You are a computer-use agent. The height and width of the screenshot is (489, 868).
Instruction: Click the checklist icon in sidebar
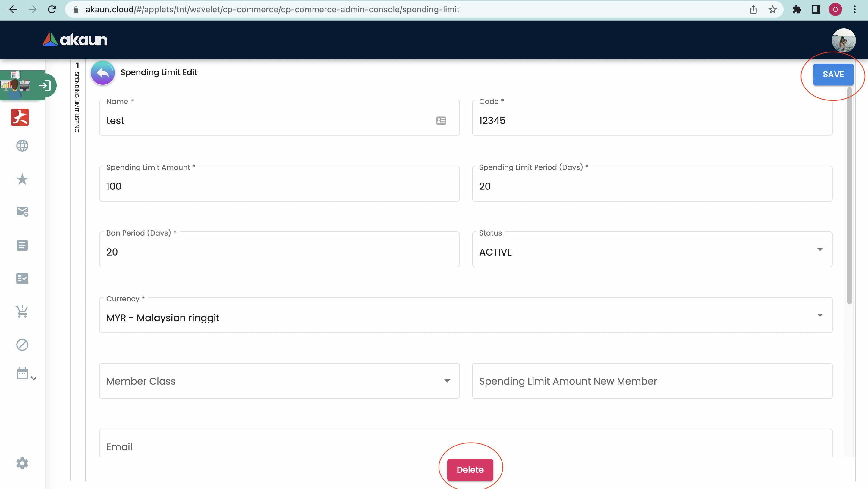pos(22,278)
